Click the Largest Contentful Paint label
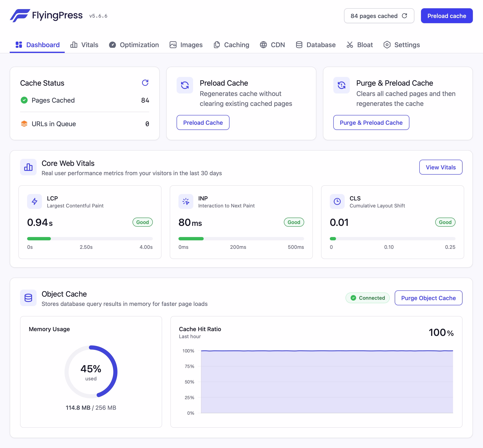Screen dimensions: 483x448 tap(75, 206)
